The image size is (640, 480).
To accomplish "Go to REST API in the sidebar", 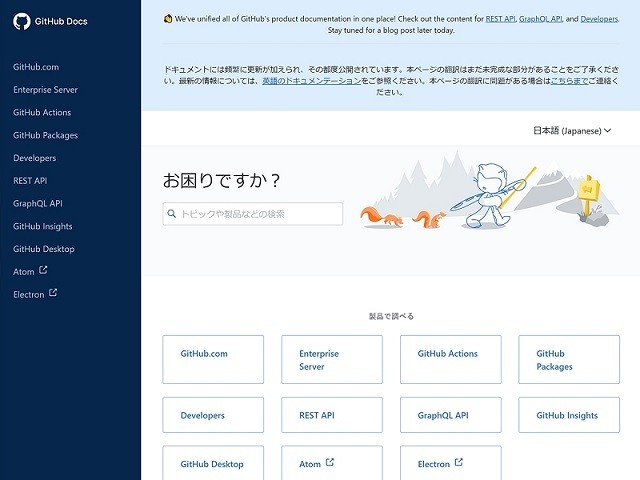I will click(x=30, y=181).
